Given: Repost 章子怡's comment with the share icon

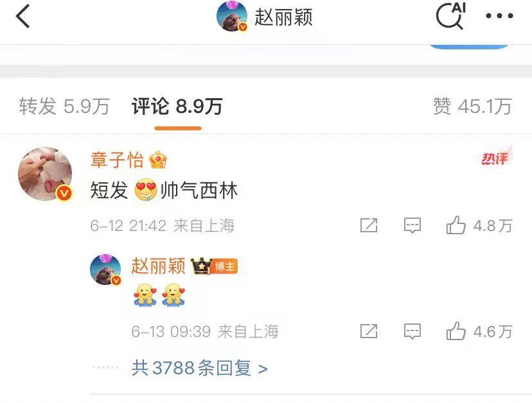Looking at the screenshot, I should pyautogui.click(x=369, y=225).
